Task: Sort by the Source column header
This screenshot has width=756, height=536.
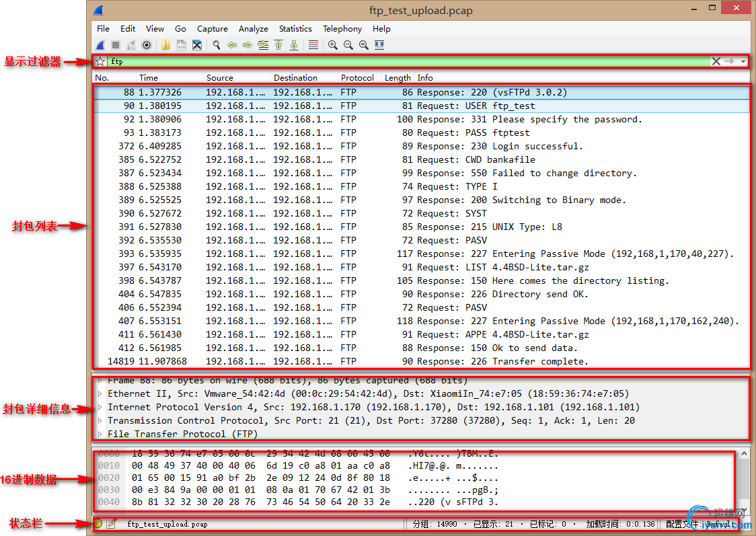Action: tap(237, 77)
